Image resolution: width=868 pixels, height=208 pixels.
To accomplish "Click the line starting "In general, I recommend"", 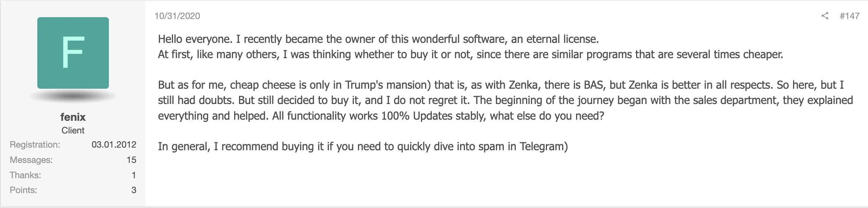I will [x=362, y=146].
